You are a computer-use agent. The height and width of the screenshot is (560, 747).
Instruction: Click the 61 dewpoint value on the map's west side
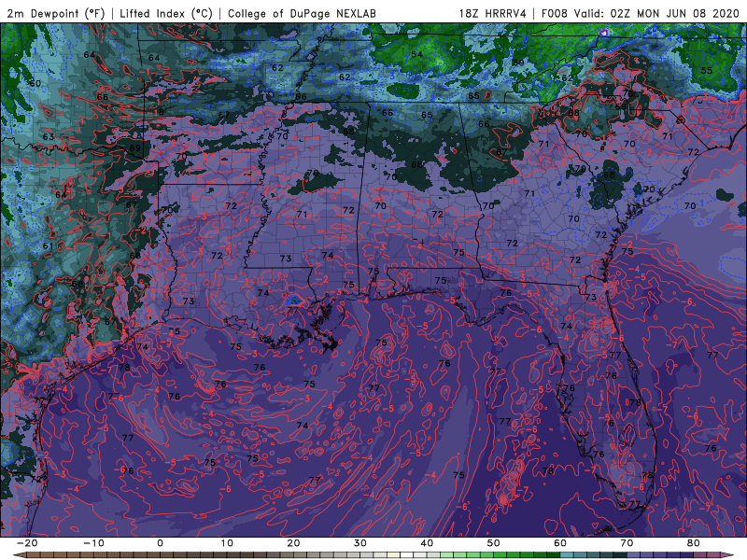pyautogui.click(x=48, y=246)
